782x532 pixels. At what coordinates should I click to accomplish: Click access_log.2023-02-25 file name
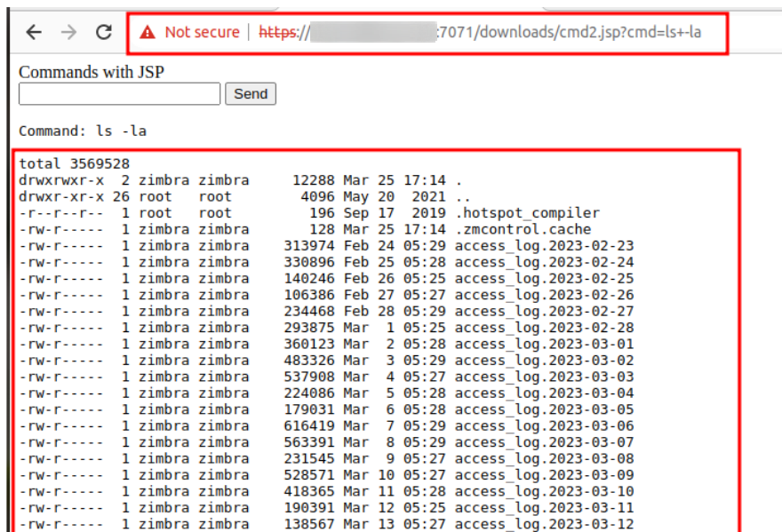click(544, 278)
